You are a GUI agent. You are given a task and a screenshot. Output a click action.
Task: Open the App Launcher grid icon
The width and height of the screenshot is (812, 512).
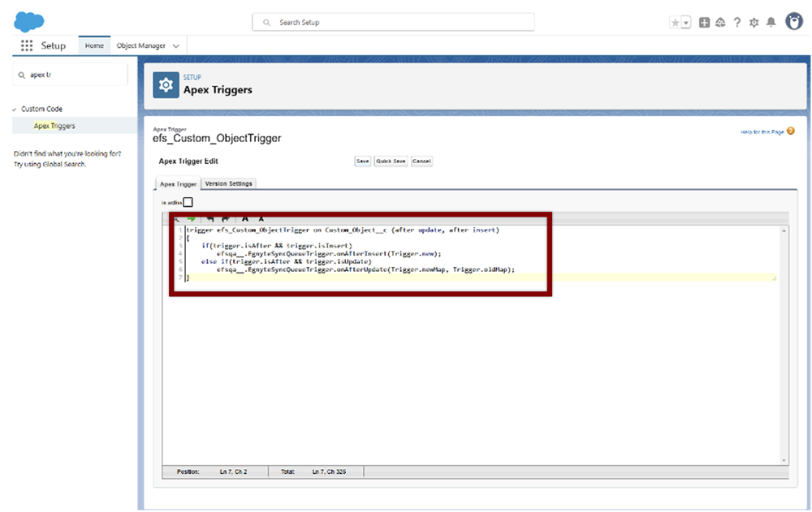tap(27, 45)
